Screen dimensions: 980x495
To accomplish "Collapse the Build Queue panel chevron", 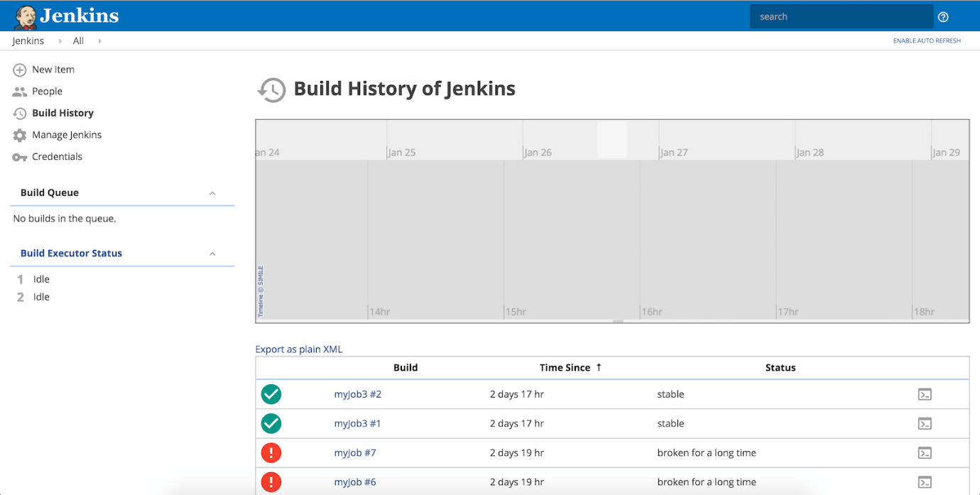I will tap(212, 193).
